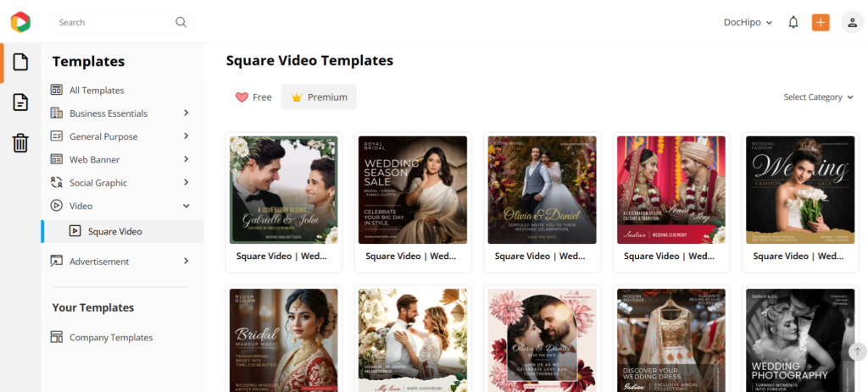Select the Templates page icon in left rail
The height and width of the screenshot is (392, 868).
20,62
